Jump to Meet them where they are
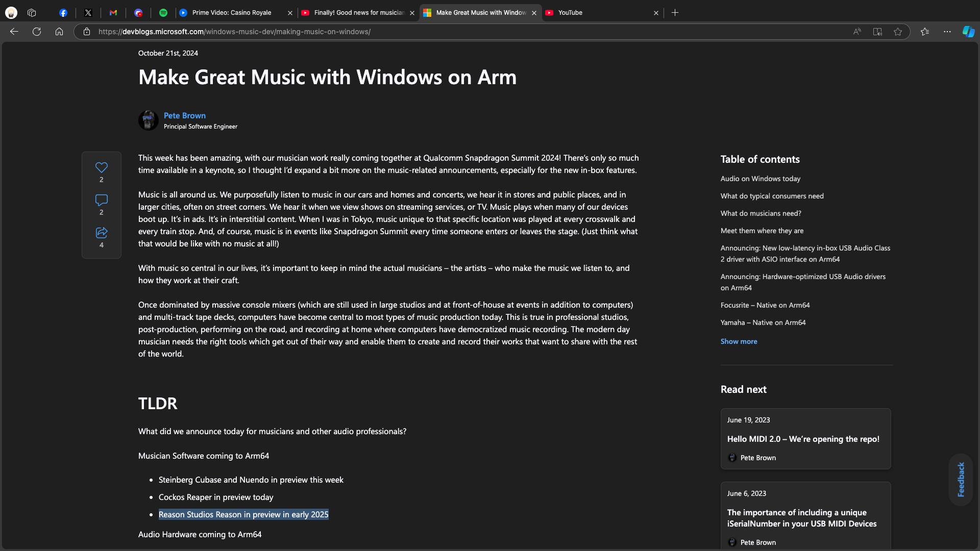The width and height of the screenshot is (980, 551). [x=762, y=231]
